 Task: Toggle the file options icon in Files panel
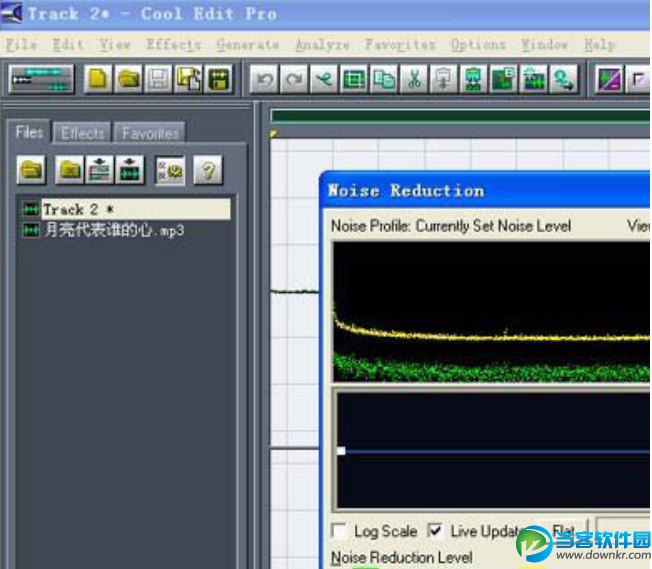click(x=170, y=170)
